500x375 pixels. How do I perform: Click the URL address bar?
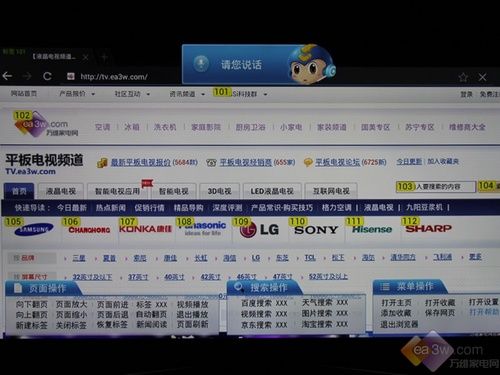tap(114, 77)
